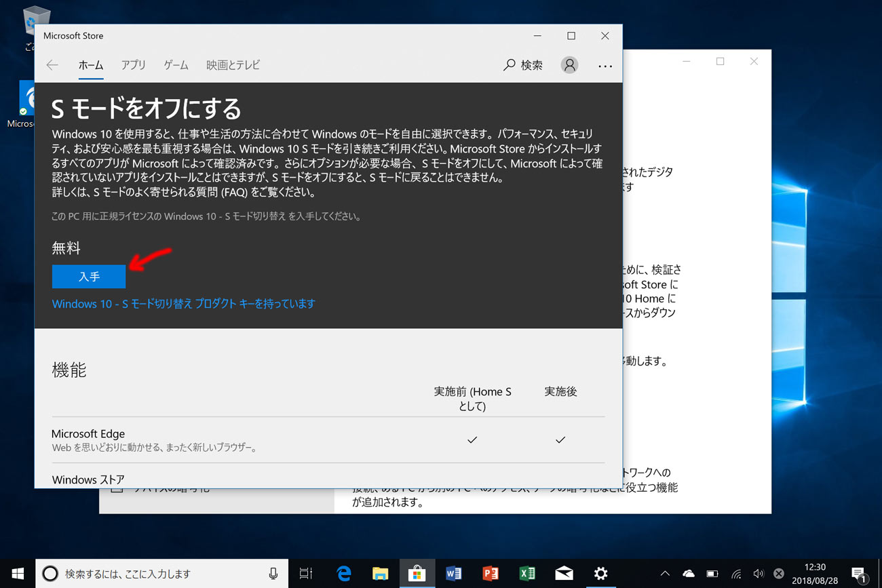Open the Windows Start button
This screenshot has width=882, height=588.
pyautogui.click(x=17, y=574)
